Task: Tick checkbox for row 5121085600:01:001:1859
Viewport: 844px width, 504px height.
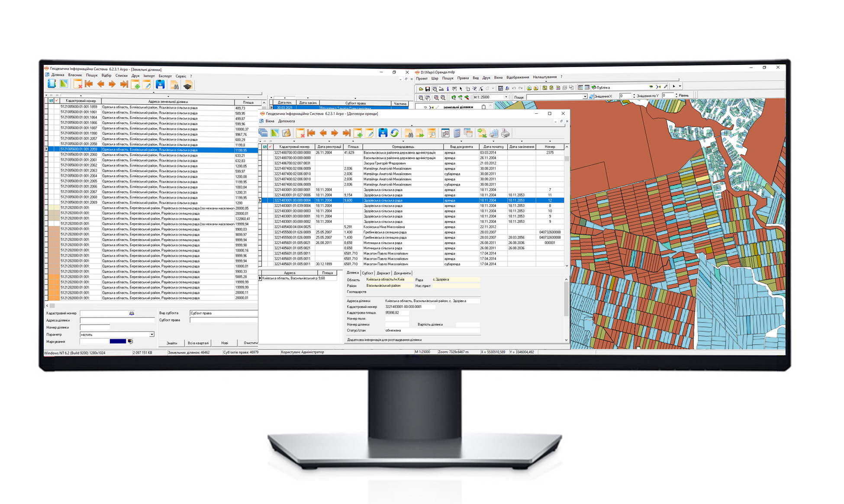Action: tap(51, 107)
